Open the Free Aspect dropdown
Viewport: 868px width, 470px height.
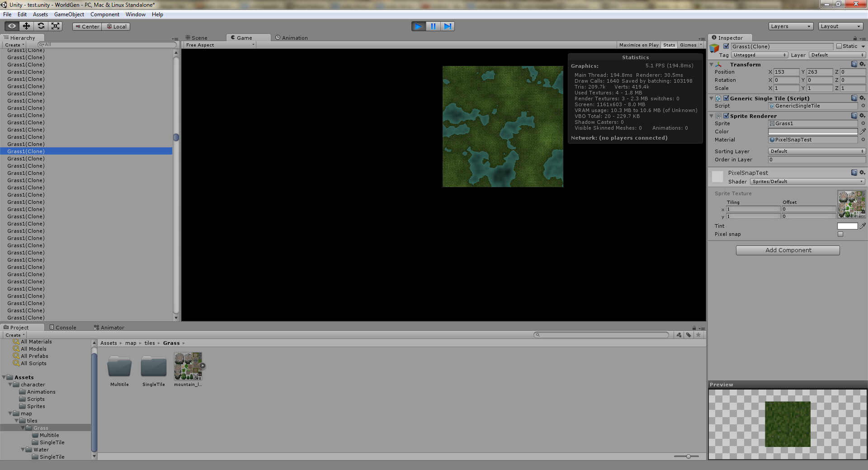[219, 45]
